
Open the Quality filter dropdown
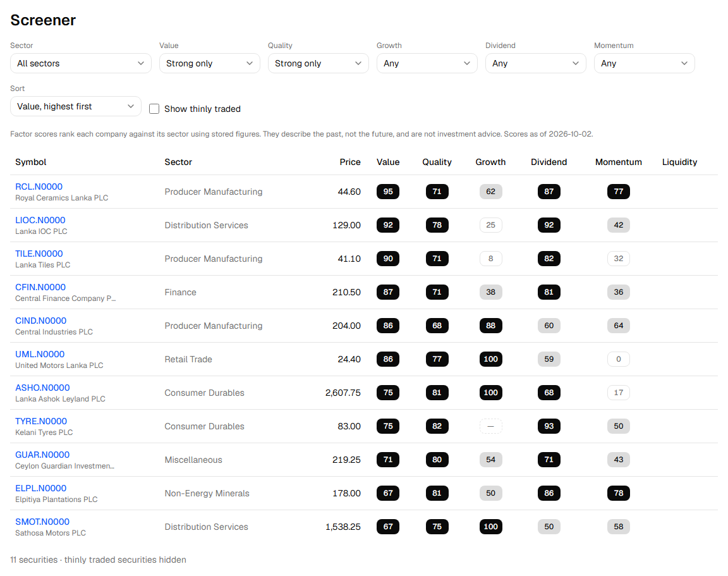pyautogui.click(x=318, y=63)
